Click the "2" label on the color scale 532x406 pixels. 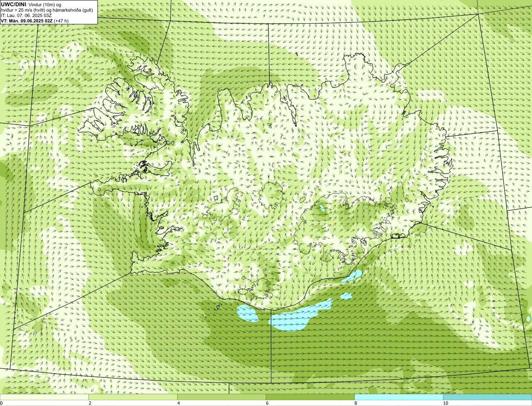click(90, 403)
